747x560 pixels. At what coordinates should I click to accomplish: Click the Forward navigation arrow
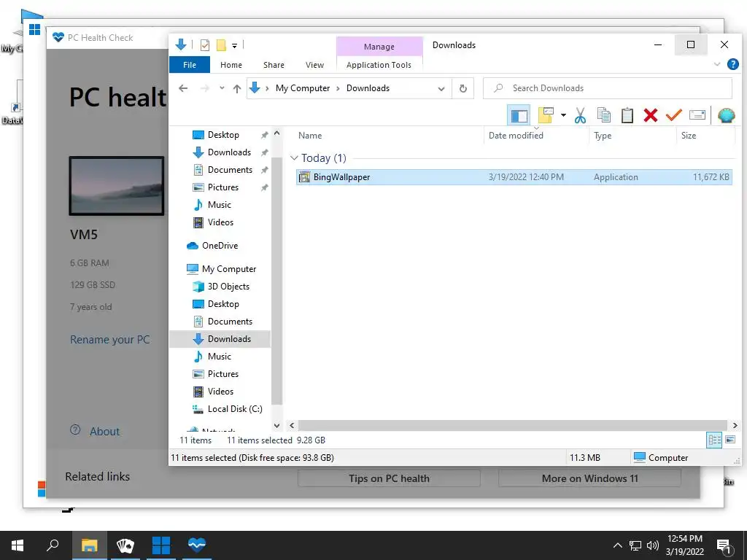205,88
